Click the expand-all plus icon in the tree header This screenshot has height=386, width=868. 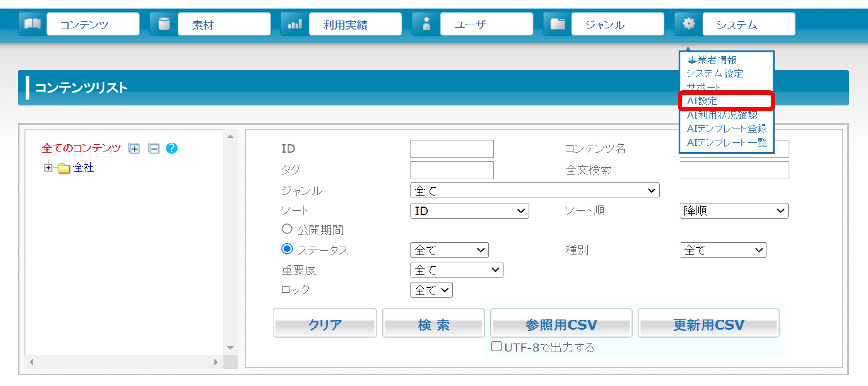134,148
